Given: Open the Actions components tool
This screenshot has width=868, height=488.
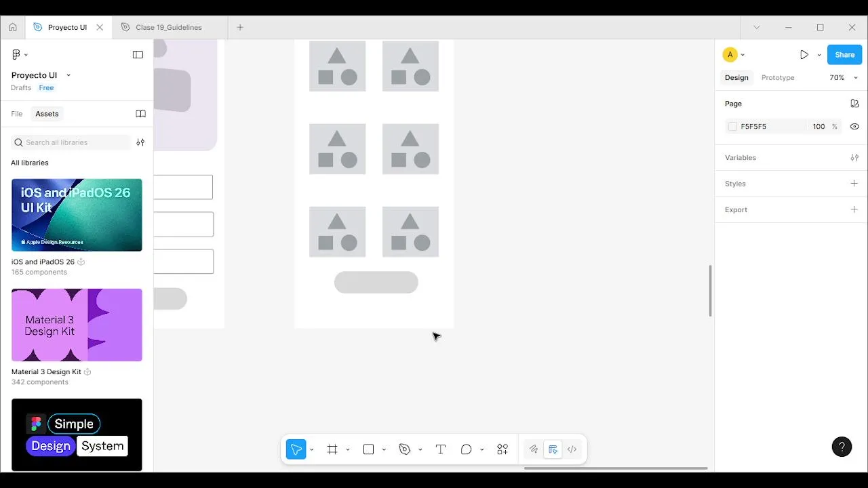Looking at the screenshot, I should tap(502, 449).
